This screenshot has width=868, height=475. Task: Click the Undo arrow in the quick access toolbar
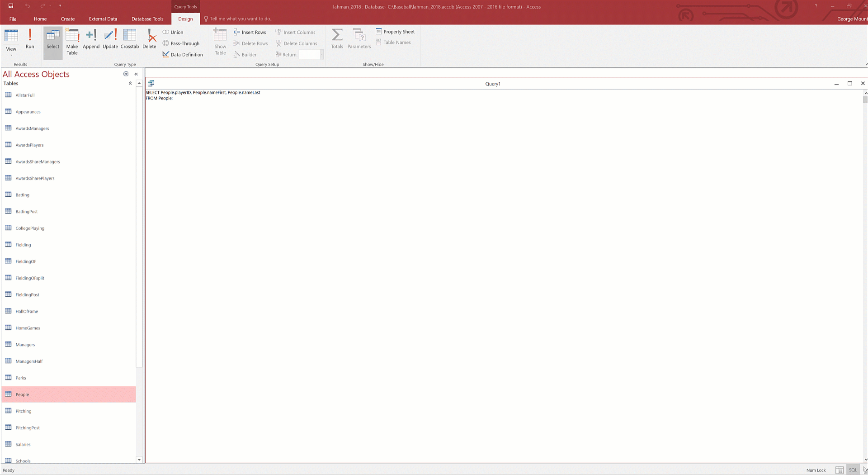pyautogui.click(x=28, y=6)
